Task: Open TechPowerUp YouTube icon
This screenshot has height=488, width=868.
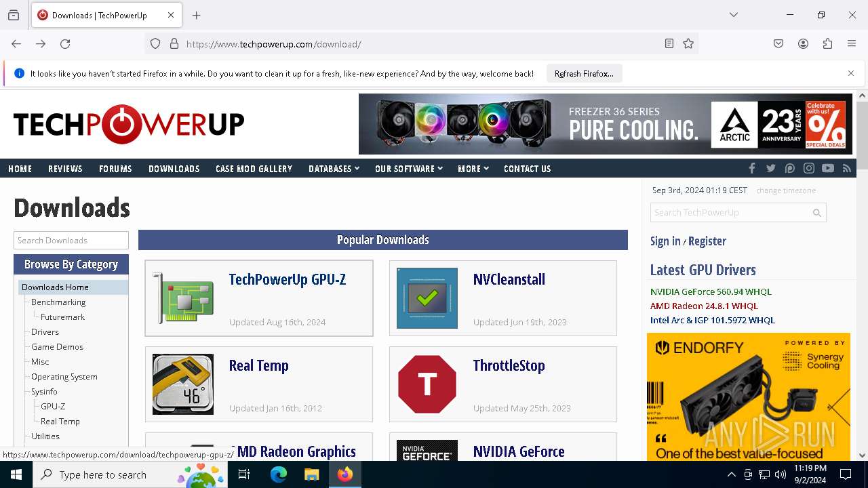Action: click(827, 168)
